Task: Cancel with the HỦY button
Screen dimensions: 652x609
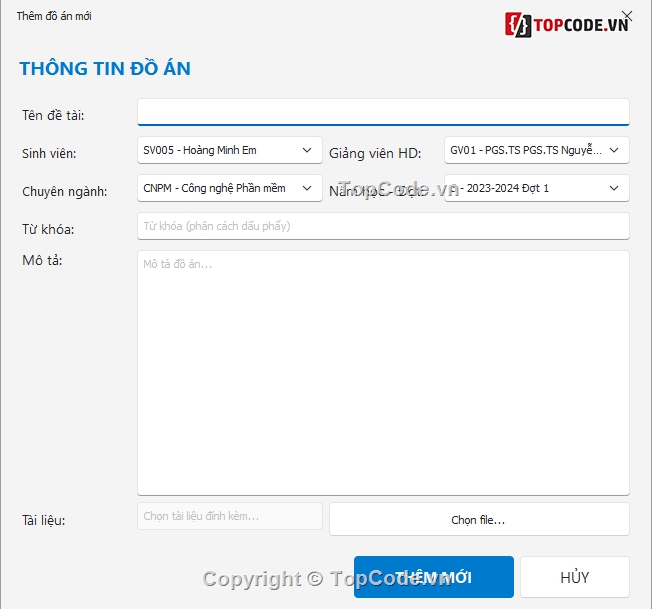Action: [575, 577]
